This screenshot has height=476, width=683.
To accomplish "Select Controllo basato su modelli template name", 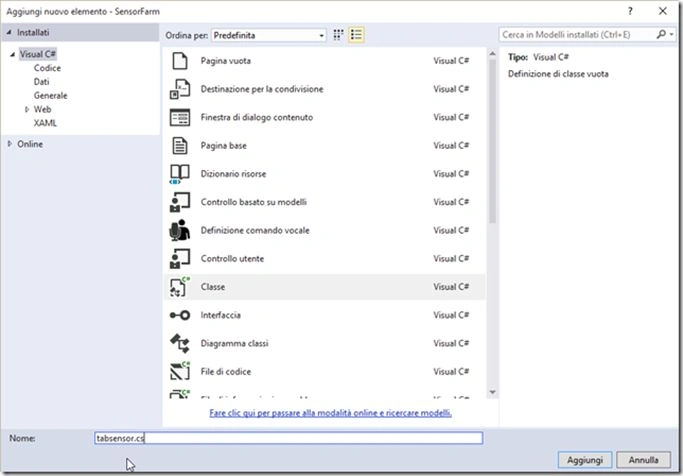I will point(254,203).
